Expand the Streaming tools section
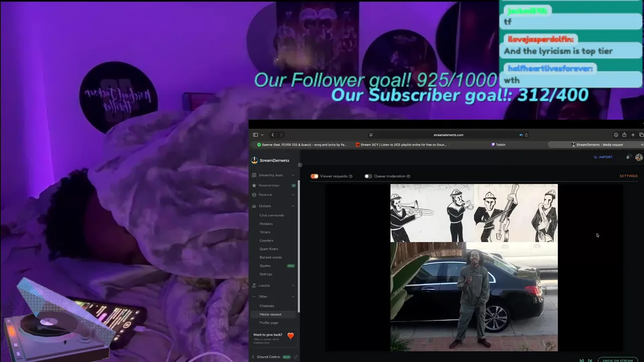This screenshot has height=362, width=644. [x=274, y=175]
